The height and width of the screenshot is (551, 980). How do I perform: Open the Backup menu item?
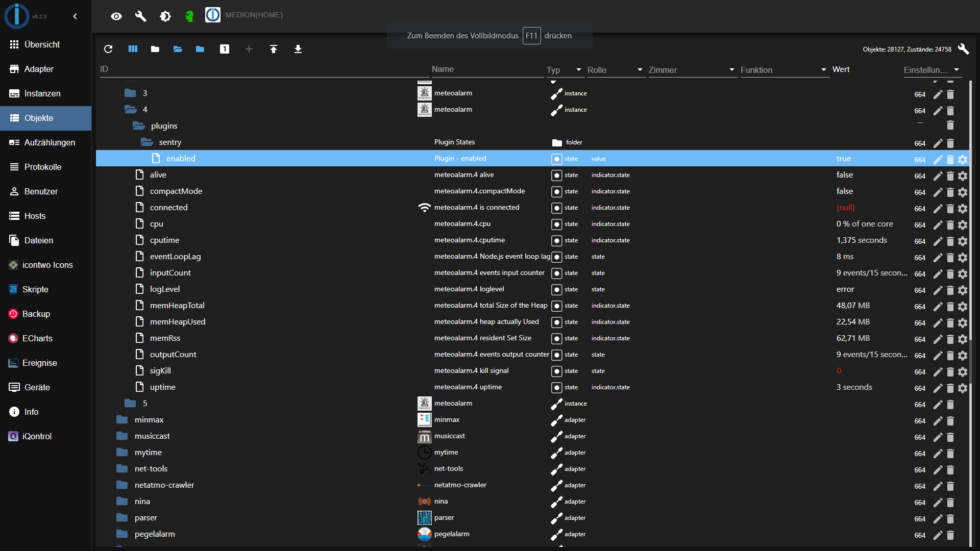pyautogui.click(x=45, y=314)
